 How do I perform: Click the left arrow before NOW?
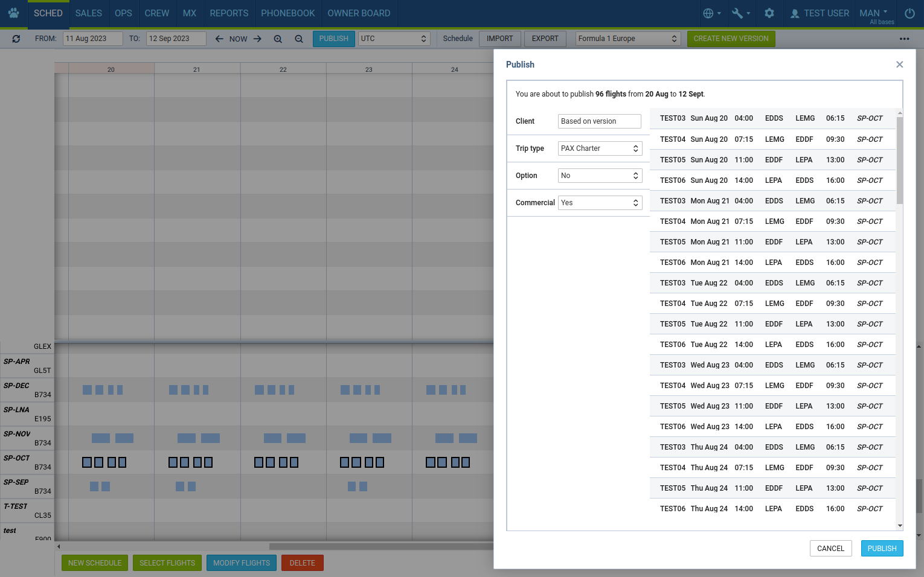219,39
